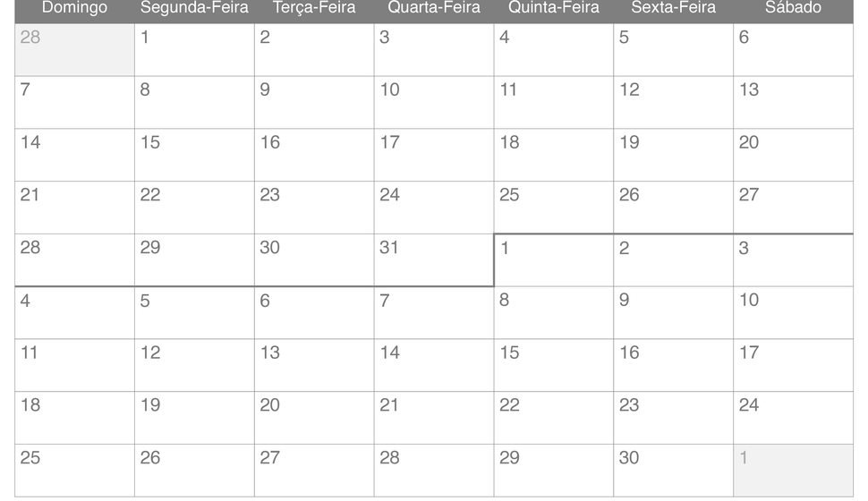
Task: Click day 24 in the Sábado column
Action: click(x=793, y=418)
